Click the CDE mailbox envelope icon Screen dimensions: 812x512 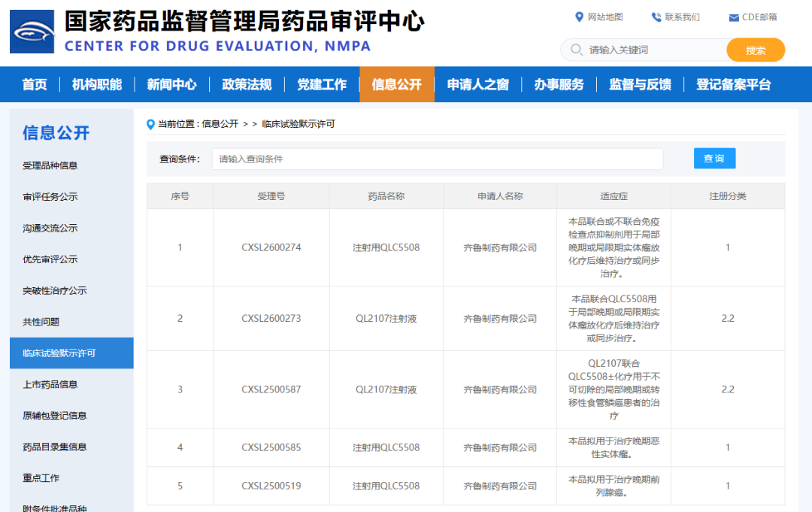[733, 17]
